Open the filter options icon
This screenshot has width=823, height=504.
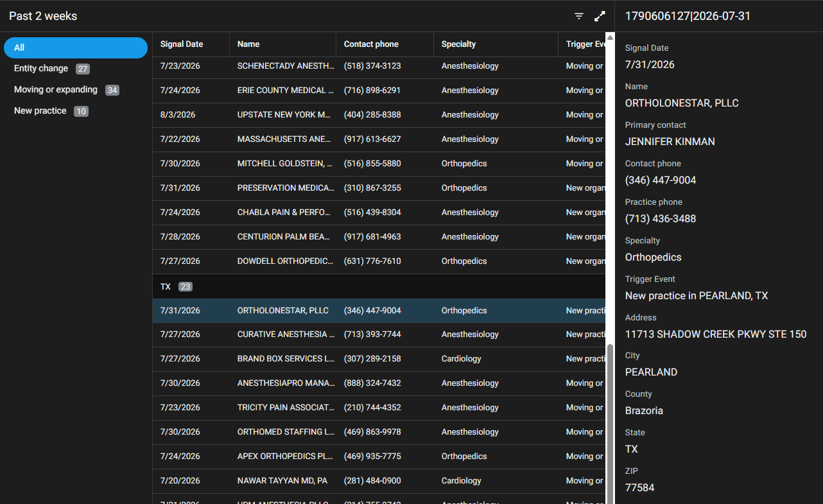(x=579, y=16)
